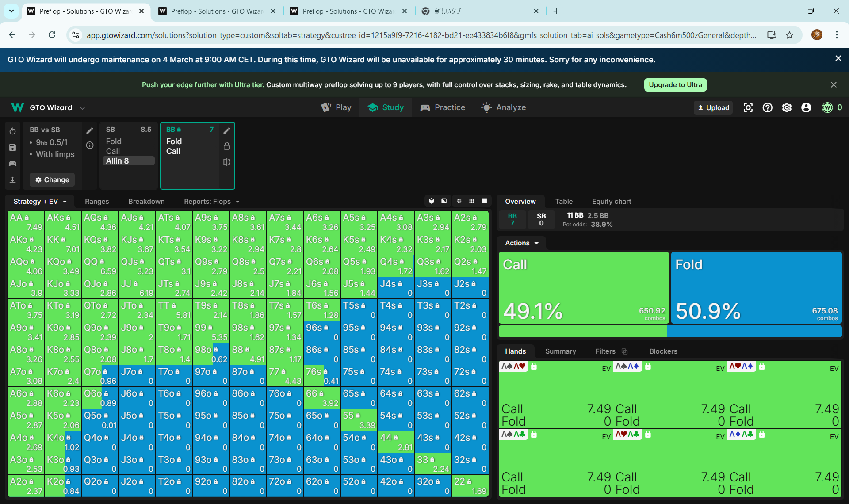This screenshot has width=849, height=504.
Task: Select the KK hand cell in matrix
Action: point(63,244)
